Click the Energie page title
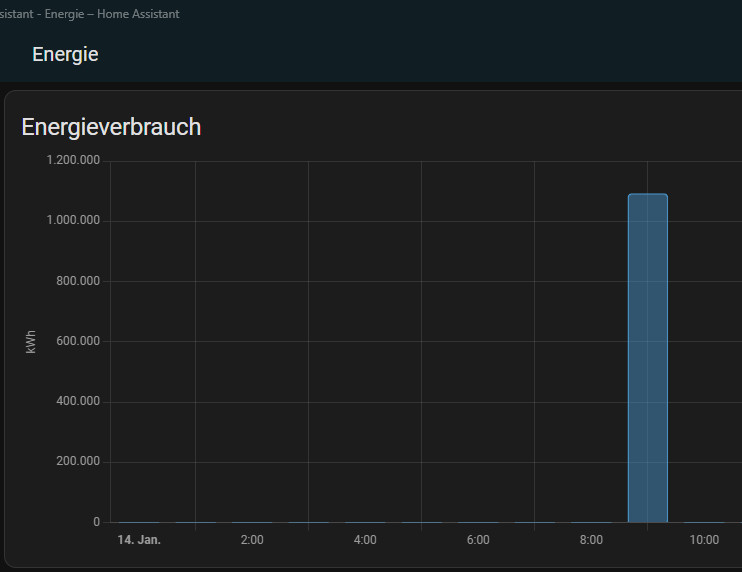 (65, 55)
